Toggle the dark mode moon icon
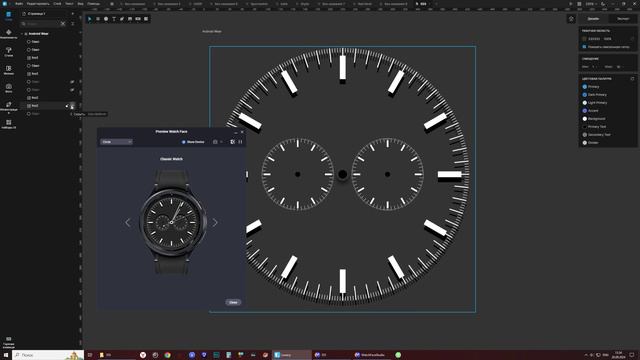The height and width of the screenshot is (360, 640). pos(603,4)
